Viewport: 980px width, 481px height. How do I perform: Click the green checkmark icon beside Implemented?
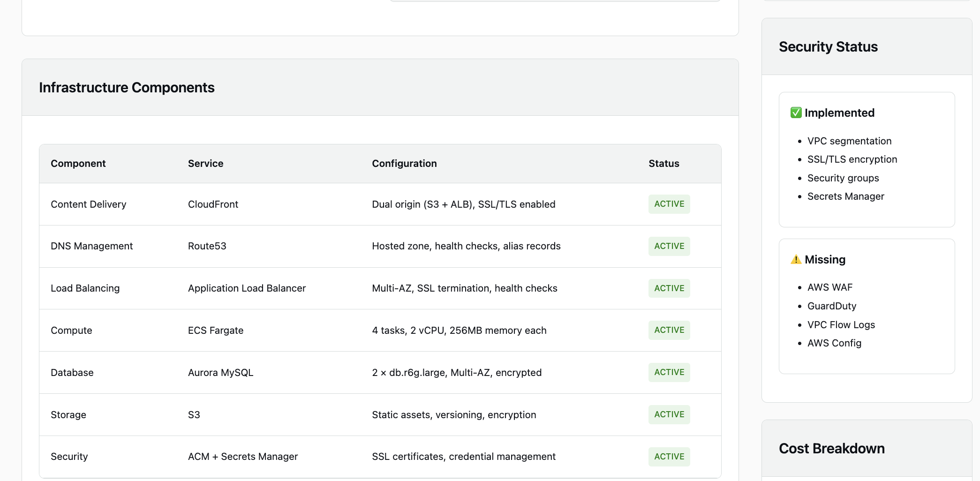click(x=796, y=113)
